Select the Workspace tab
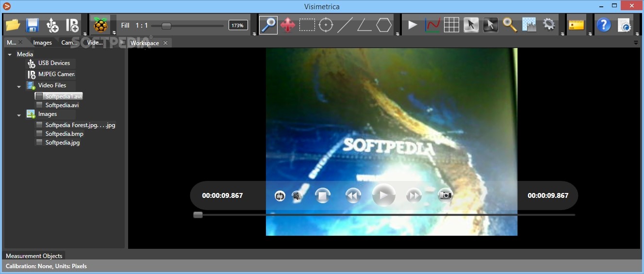Screen dimensions: 644x274 tap(145, 43)
